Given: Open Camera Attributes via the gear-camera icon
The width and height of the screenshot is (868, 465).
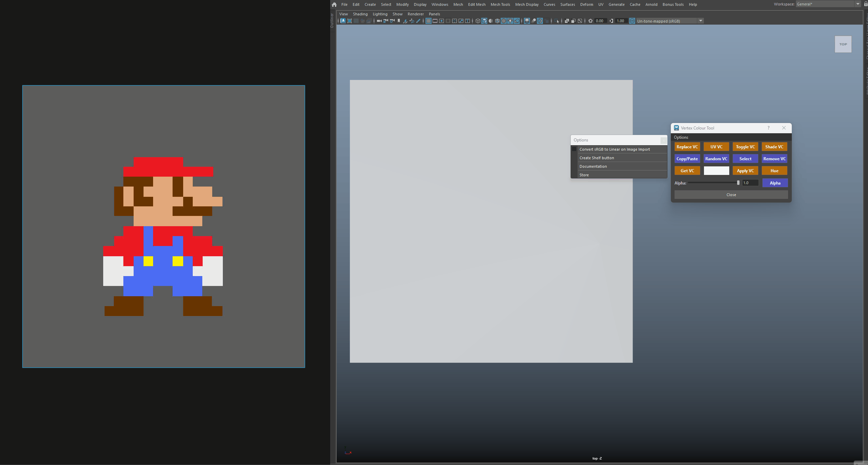Looking at the screenshot, I should click(392, 21).
